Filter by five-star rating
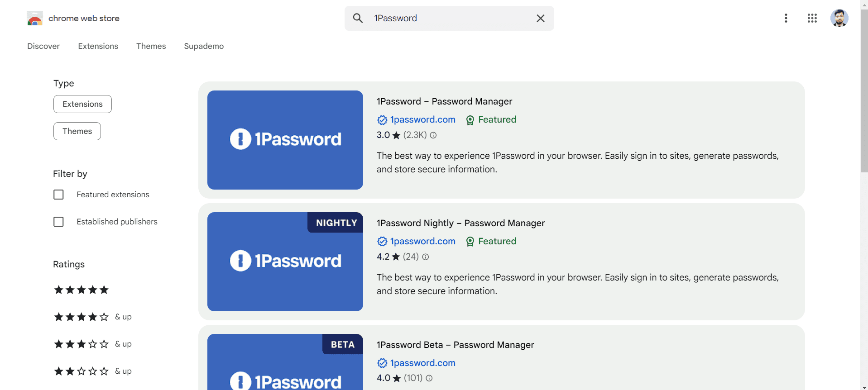868x390 pixels. click(x=82, y=290)
